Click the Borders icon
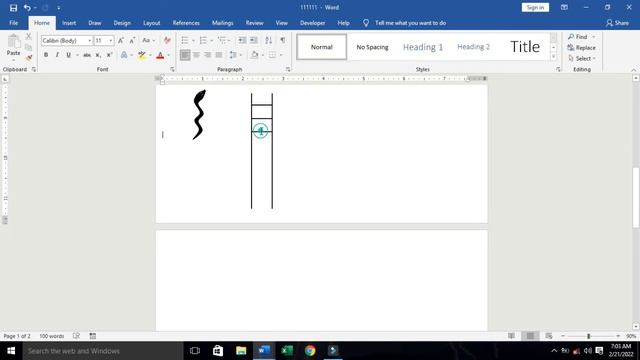640x360 pixels. click(x=272, y=55)
